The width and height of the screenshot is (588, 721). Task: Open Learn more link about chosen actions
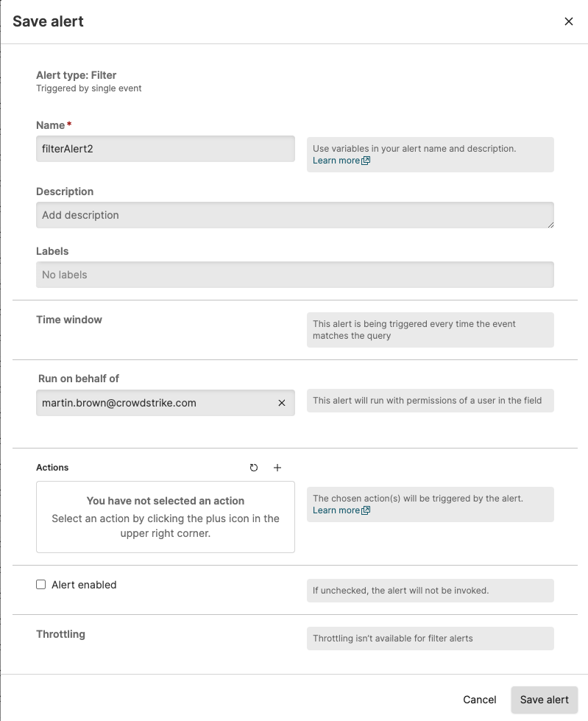[336, 510]
